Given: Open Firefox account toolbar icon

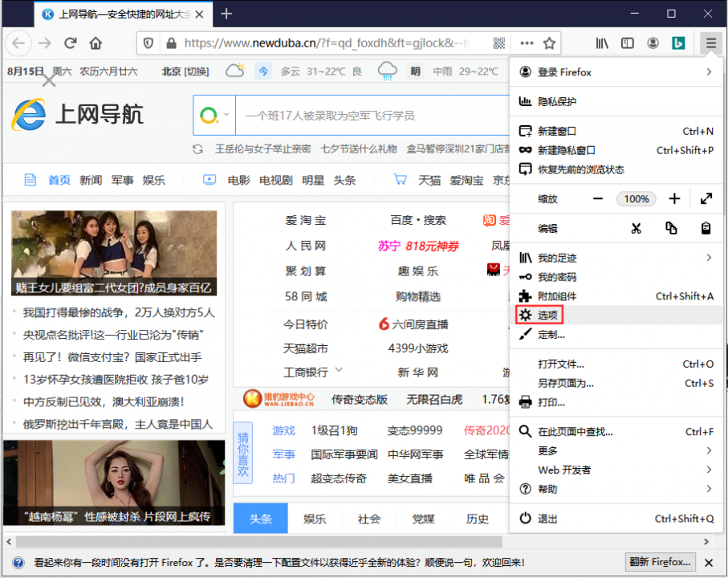Looking at the screenshot, I should click(653, 43).
